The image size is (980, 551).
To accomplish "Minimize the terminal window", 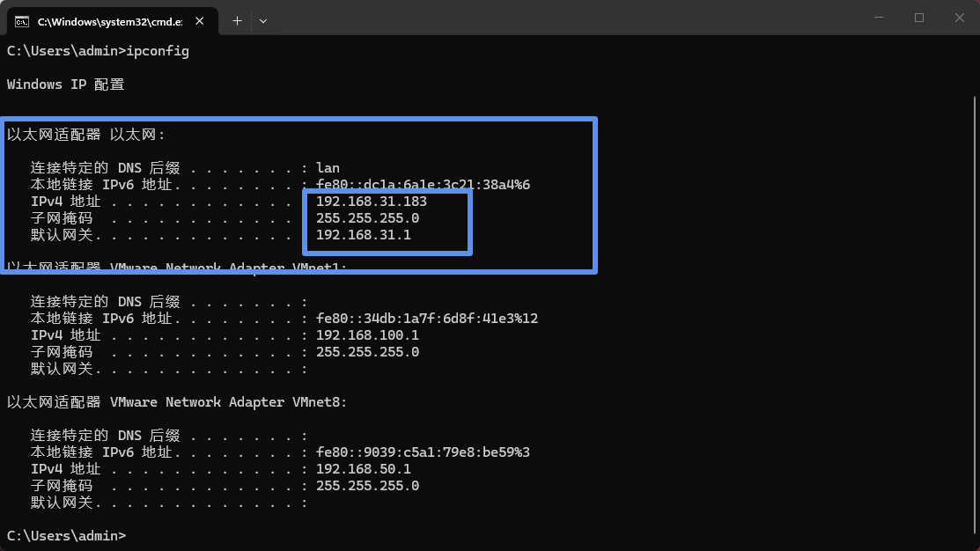I will click(878, 18).
